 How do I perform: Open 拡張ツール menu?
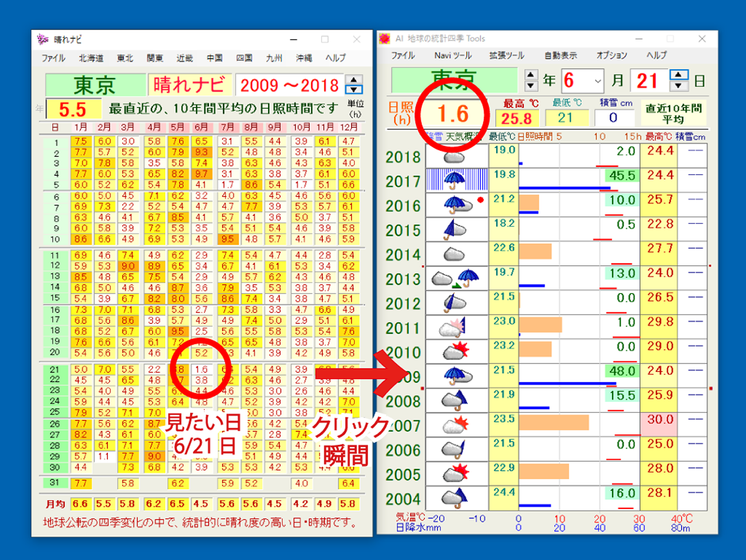pos(507,55)
